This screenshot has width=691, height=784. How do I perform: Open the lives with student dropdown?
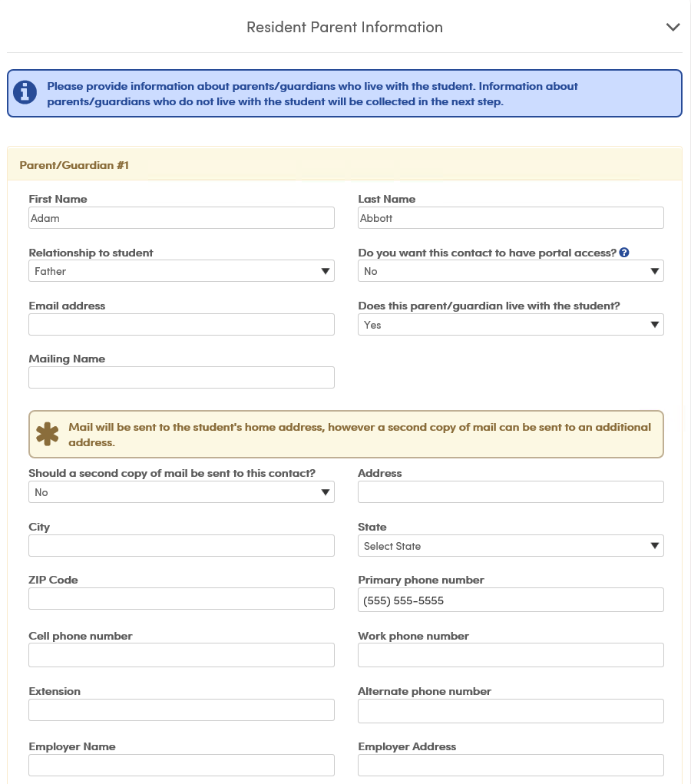pos(511,325)
